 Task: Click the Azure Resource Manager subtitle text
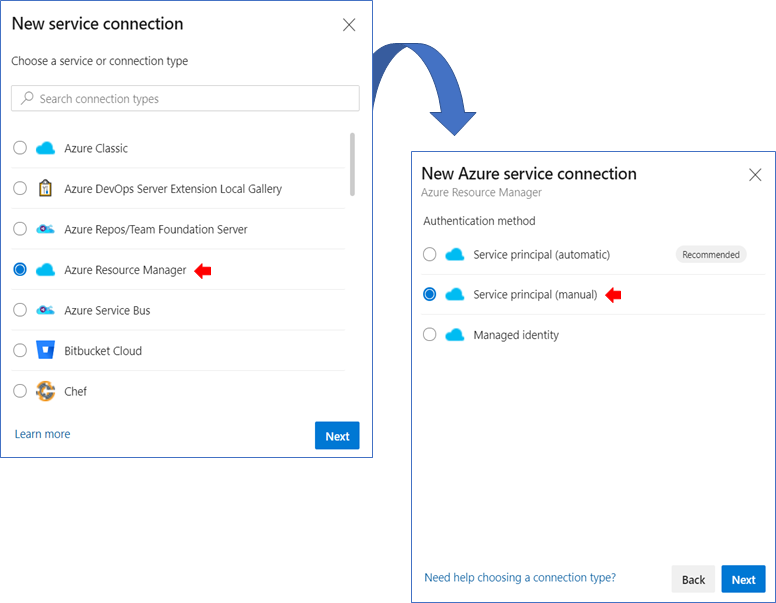pos(481,192)
